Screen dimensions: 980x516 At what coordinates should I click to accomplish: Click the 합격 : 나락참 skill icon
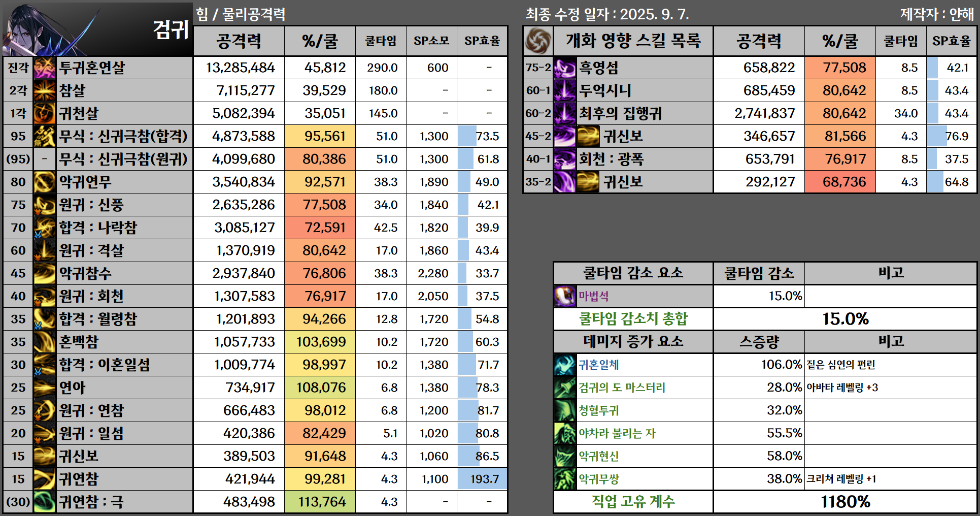tap(45, 228)
